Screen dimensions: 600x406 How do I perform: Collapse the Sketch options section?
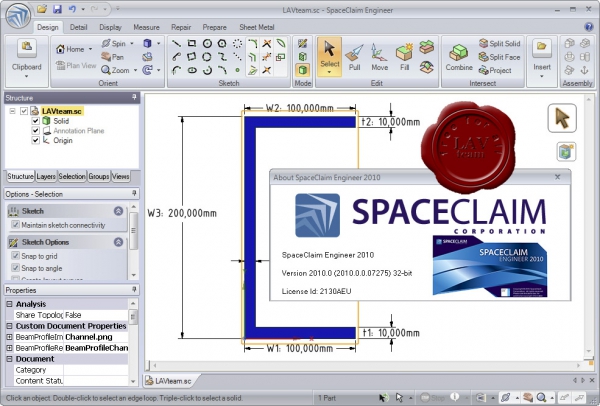point(118,211)
